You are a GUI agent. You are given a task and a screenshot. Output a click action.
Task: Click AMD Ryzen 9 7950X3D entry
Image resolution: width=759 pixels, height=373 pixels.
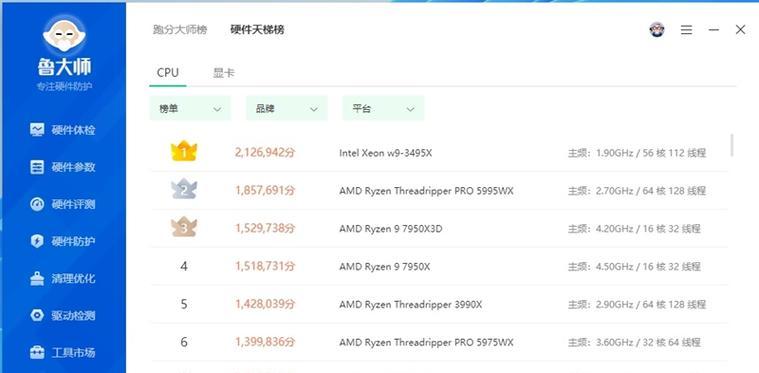(390, 229)
